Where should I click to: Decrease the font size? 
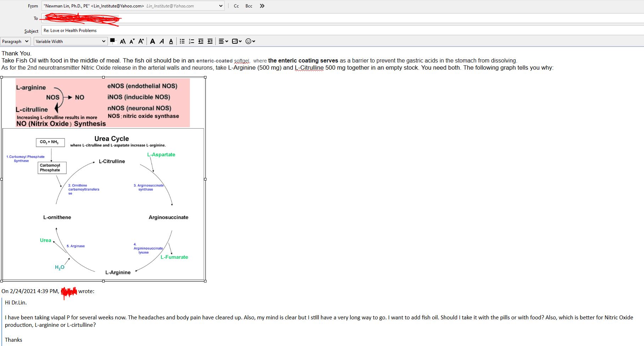coord(132,42)
